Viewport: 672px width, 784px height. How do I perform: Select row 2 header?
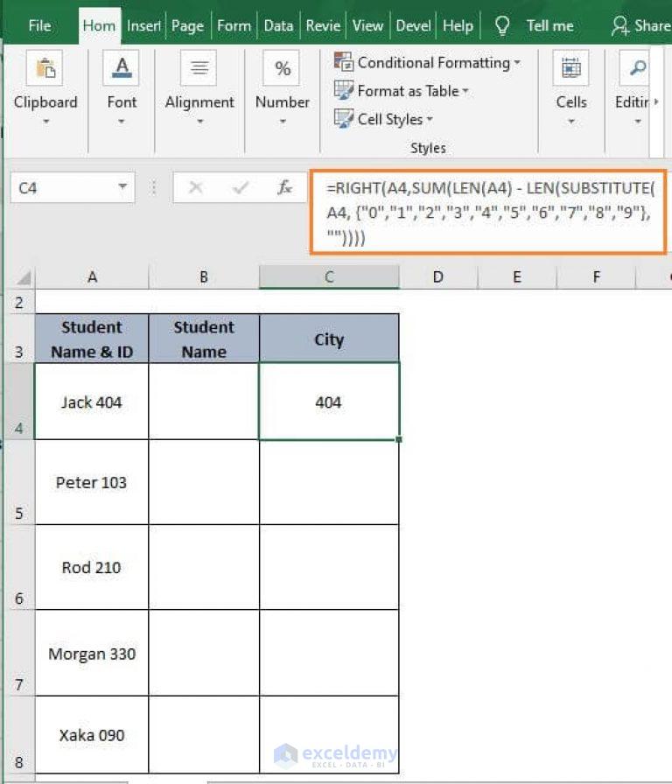click(19, 303)
